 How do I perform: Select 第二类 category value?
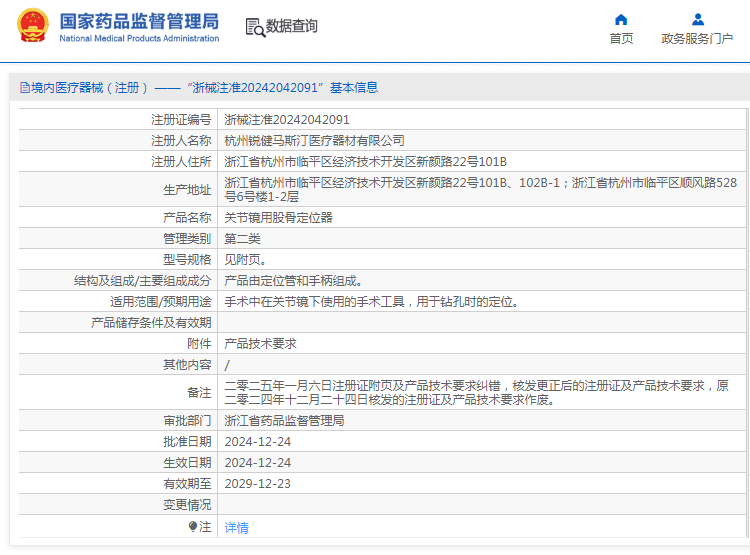coord(243,239)
